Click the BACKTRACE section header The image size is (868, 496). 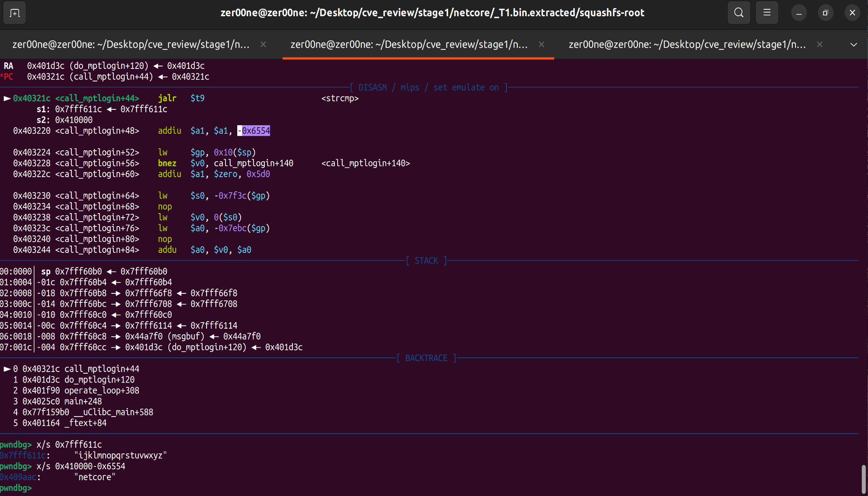tap(426, 358)
